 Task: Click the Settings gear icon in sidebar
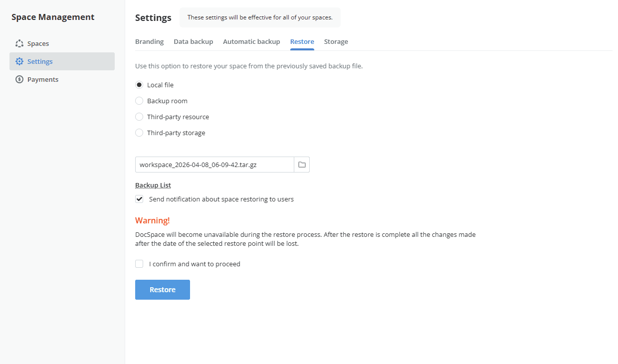click(19, 61)
